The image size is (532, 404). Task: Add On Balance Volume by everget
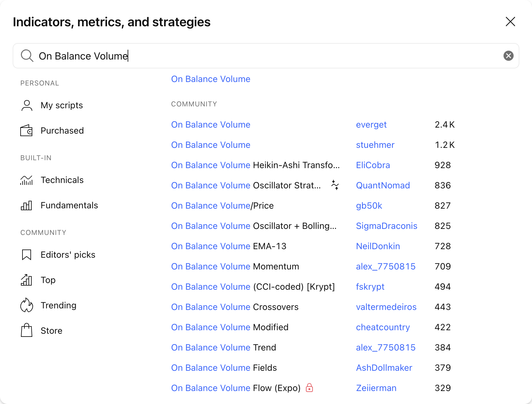click(211, 124)
